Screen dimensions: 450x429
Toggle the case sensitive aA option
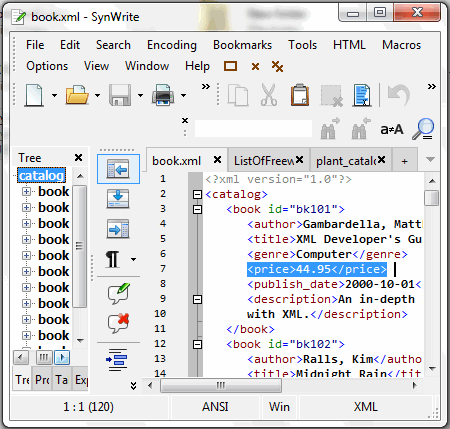392,129
